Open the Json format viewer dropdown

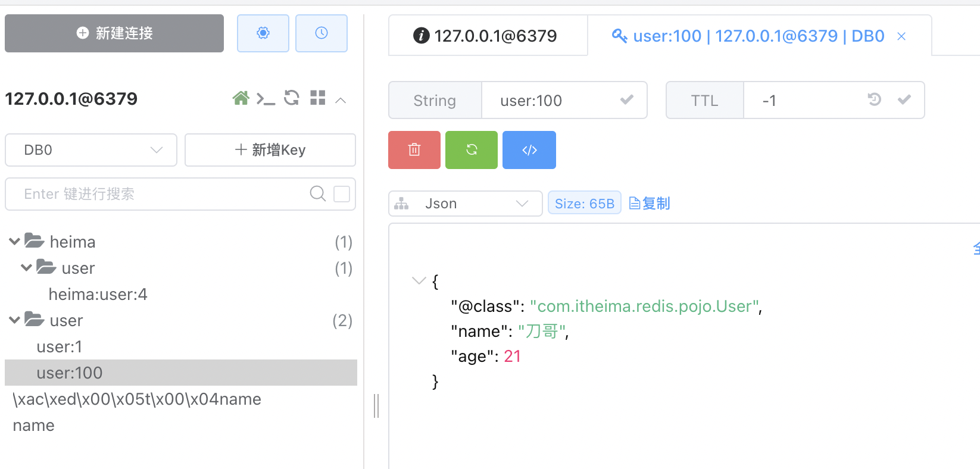click(x=466, y=204)
